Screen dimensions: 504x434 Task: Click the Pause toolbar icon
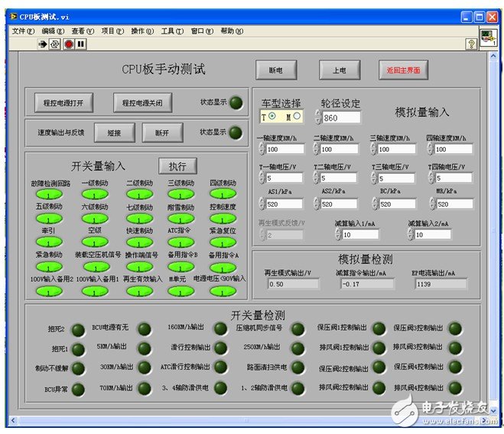[x=80, y=44]
